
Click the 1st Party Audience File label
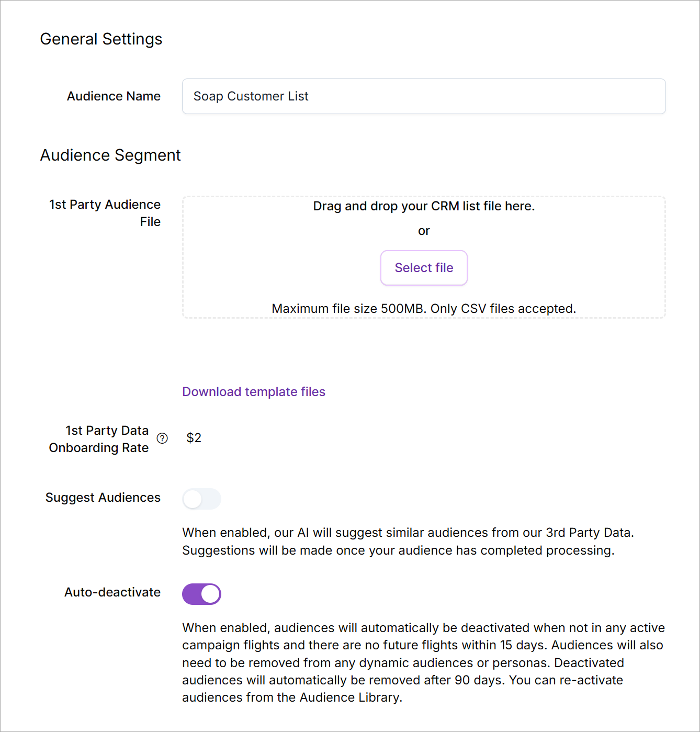[x=105, y=213]
